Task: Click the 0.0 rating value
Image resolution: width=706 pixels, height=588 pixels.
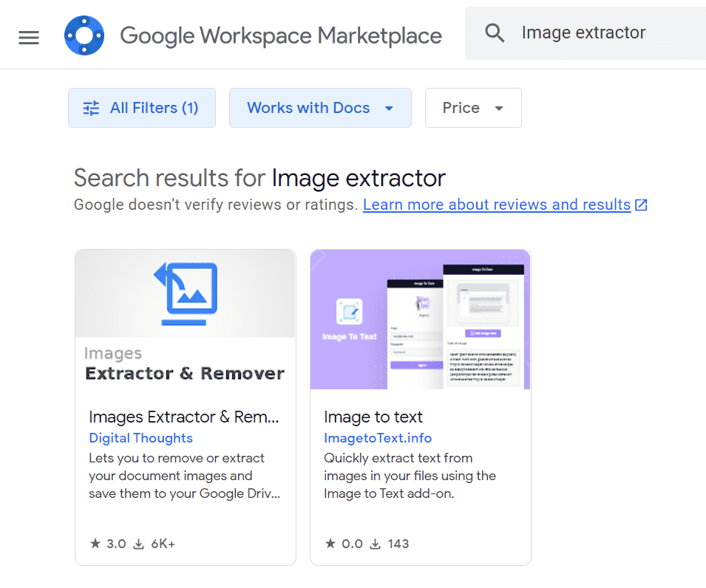Action: (x=352, y=544)
